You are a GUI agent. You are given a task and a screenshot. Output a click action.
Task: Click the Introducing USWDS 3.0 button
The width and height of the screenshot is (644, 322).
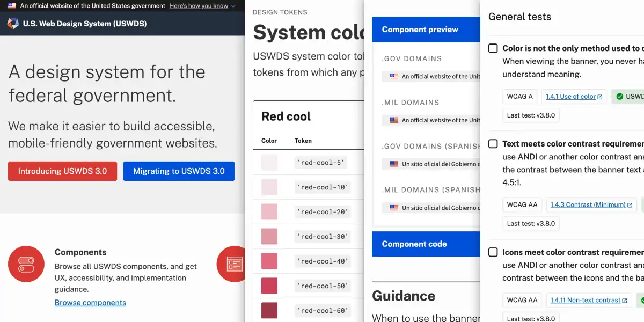click(62, 171)
